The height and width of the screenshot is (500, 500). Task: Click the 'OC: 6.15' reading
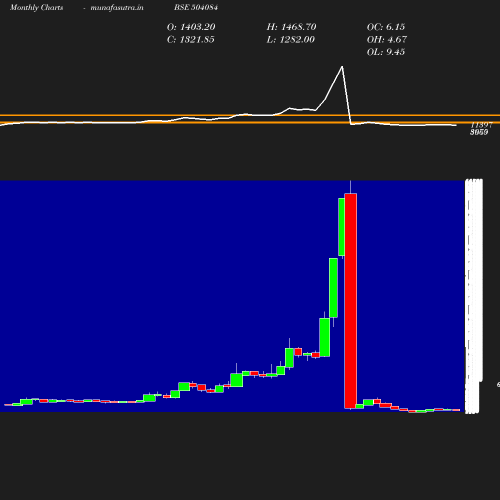coord(386,27)
